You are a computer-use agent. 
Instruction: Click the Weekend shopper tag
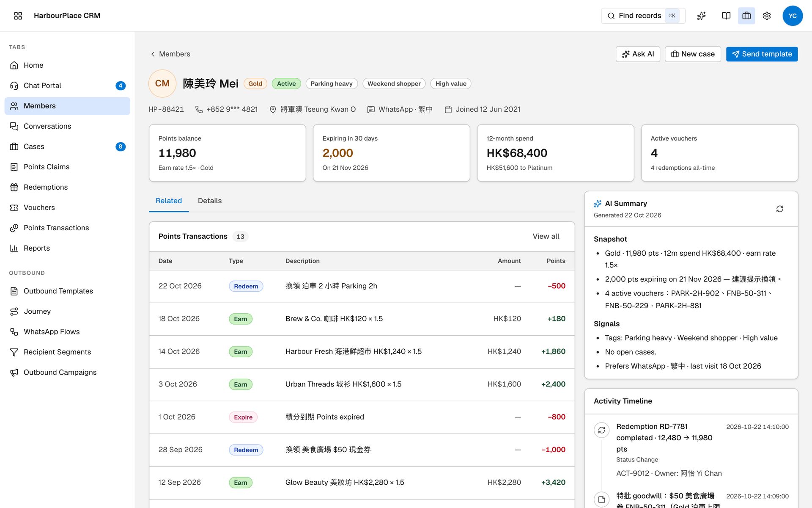point(394,84)
